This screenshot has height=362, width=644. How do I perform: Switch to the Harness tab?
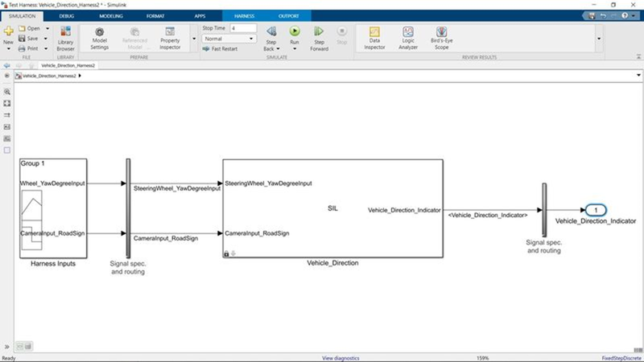click(245, 16)
